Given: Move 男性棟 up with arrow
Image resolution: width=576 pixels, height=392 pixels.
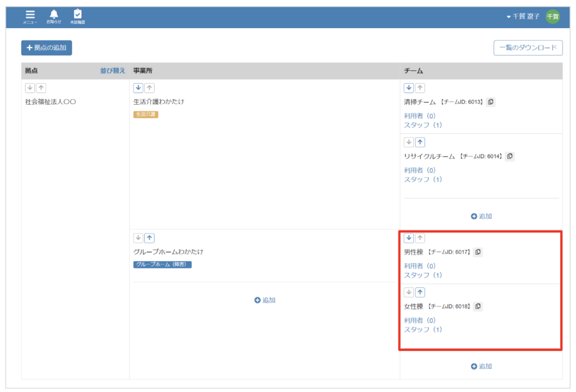Looking at the screenshot, I should pos(420,238).
